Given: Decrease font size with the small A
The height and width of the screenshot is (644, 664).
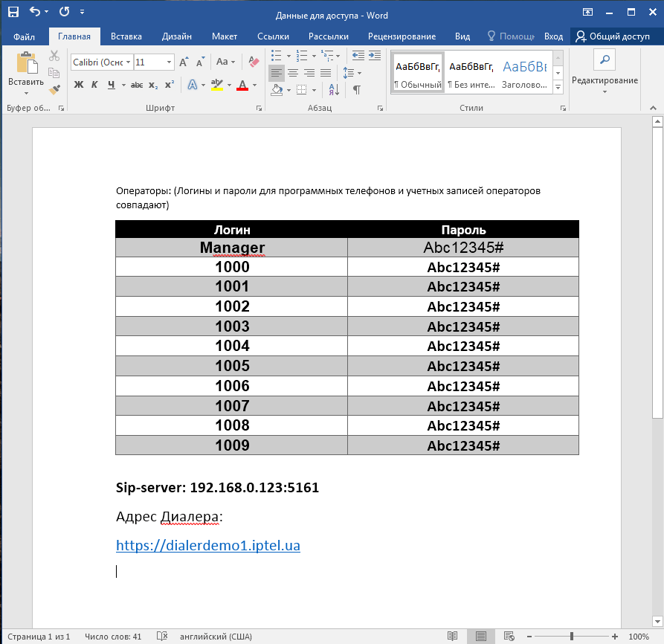Looking at the screenshot, I should pos(200,62).
